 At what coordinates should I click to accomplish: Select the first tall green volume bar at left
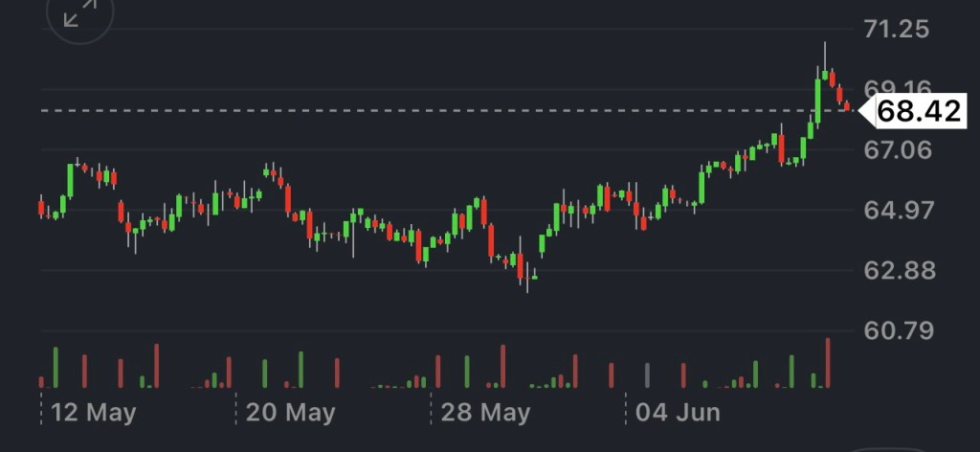(56, 368)
